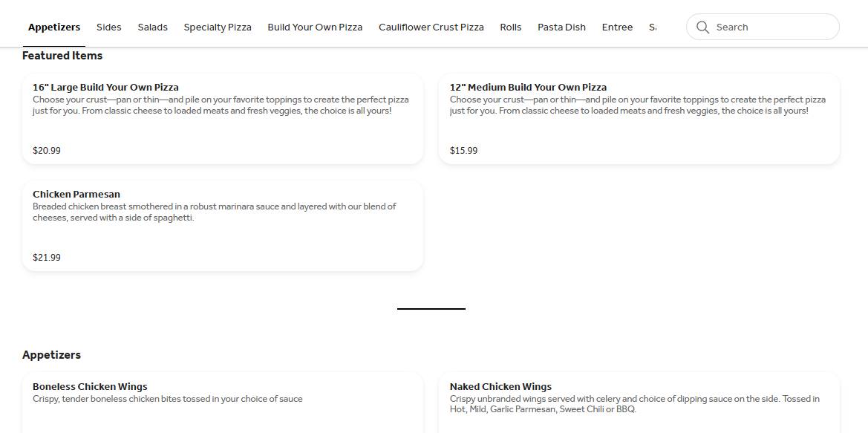Select Build Your Own Pizza tab
This screenshot has height=433, width=868.
point(315,27)
